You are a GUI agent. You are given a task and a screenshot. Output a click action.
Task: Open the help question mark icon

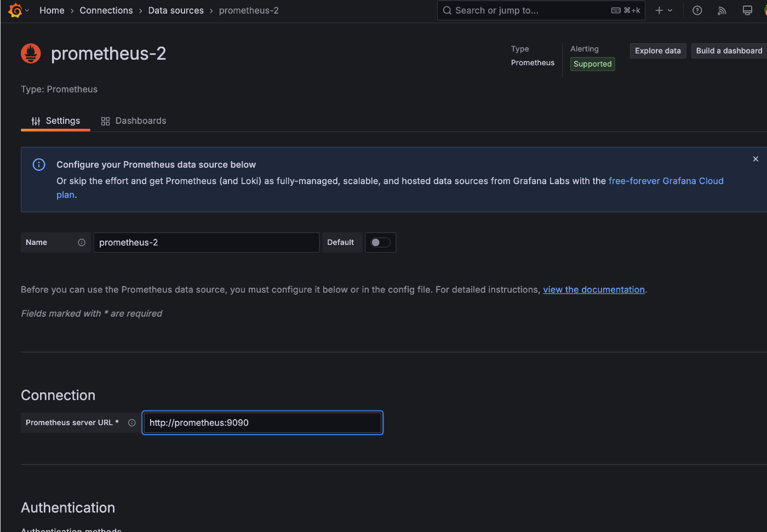pyautogui.click(x=697, y=10)
